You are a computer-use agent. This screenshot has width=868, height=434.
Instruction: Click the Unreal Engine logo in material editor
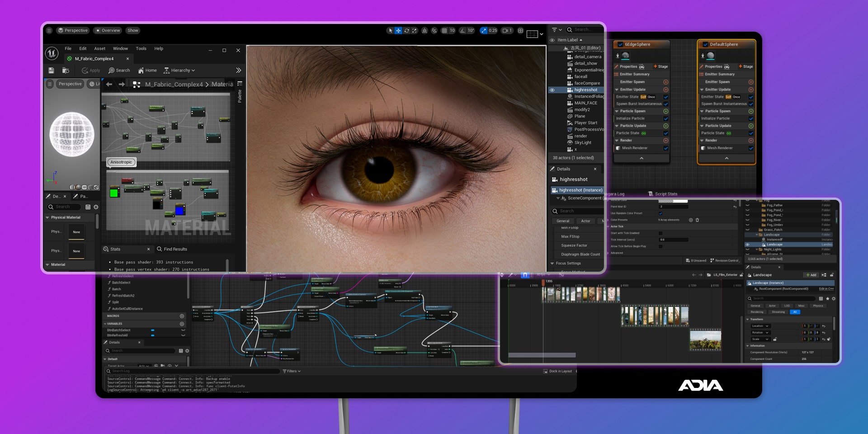click(52, 54)
